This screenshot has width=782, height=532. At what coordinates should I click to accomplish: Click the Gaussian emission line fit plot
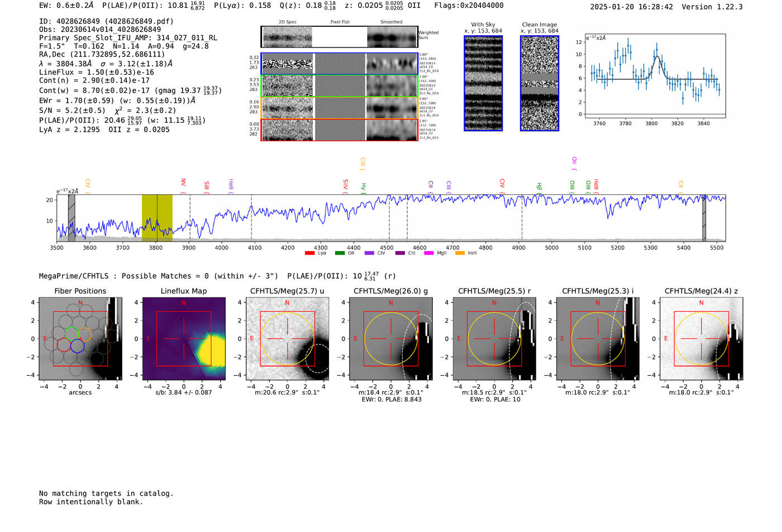coord(655,76)
